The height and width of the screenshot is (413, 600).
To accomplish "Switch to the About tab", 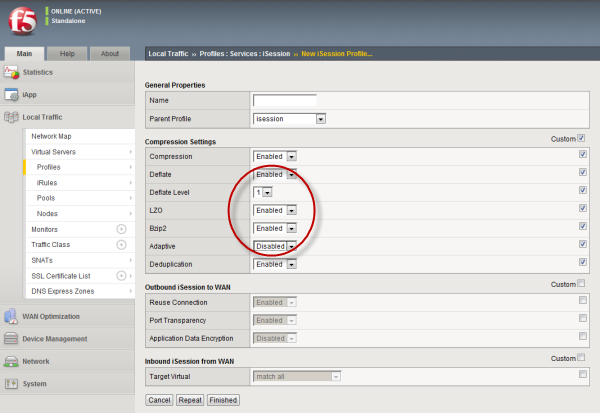I will pos(110,53).
